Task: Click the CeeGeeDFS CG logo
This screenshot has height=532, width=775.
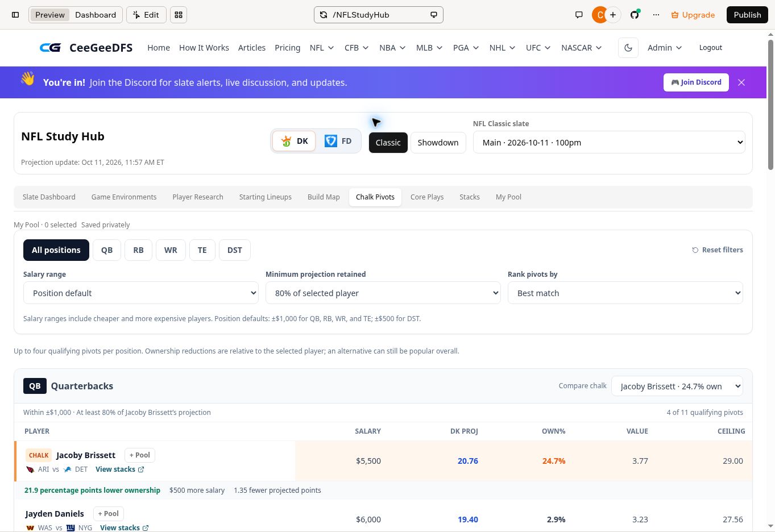Action: pos(50,48)
